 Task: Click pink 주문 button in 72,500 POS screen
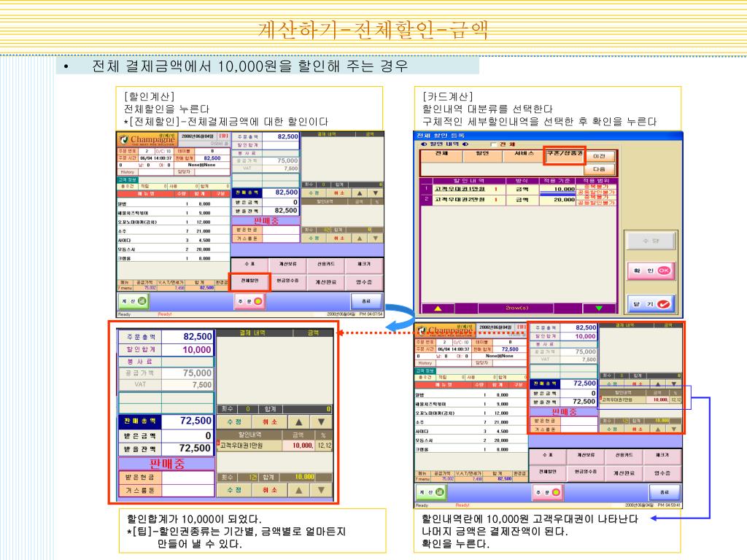pos(547,492)
